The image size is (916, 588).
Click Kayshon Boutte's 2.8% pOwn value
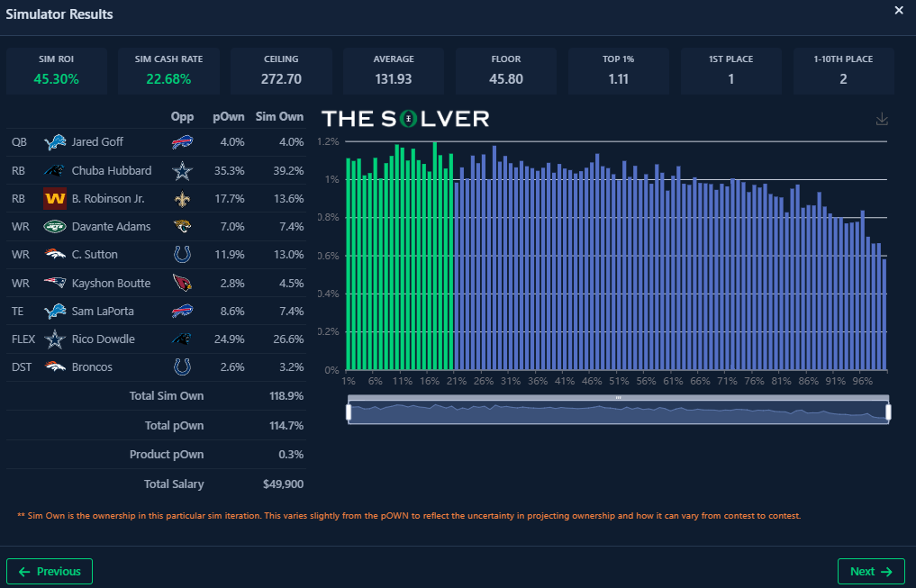coord(232,284)
